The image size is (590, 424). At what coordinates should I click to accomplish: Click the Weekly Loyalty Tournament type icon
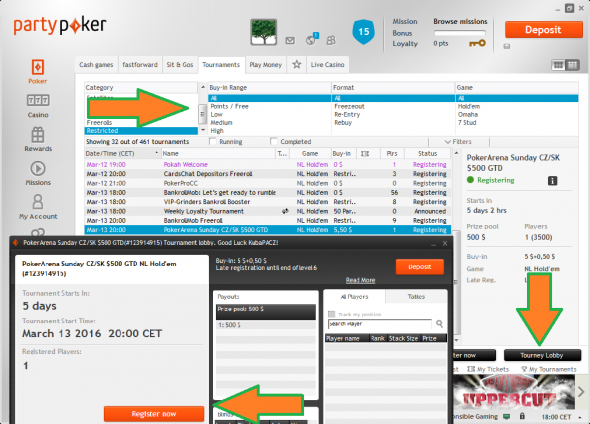[285, 211]
